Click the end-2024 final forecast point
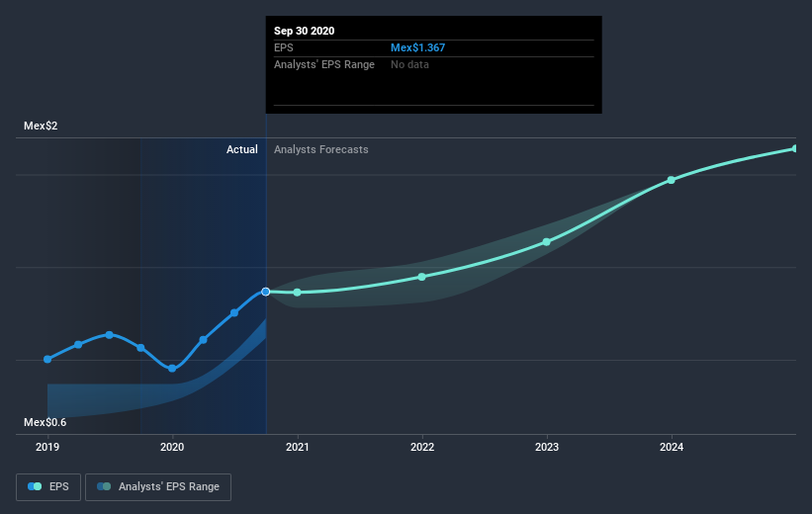Image resolution: width=812 pixels, height=514 pixels. click(x=795, y=148)
